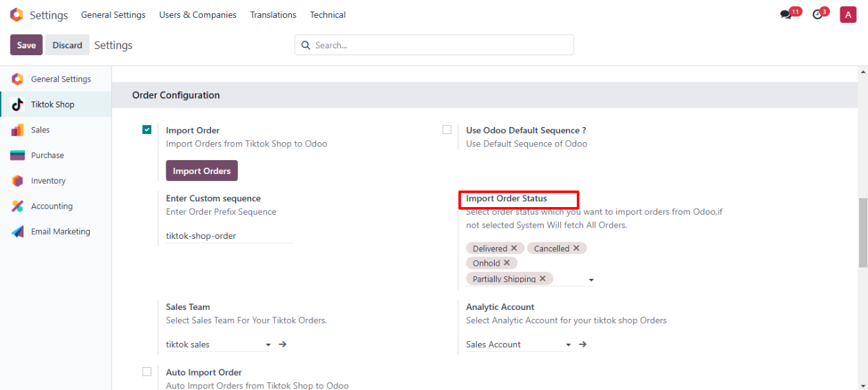Expand the Sales Team dropdown

click(268, 344)
